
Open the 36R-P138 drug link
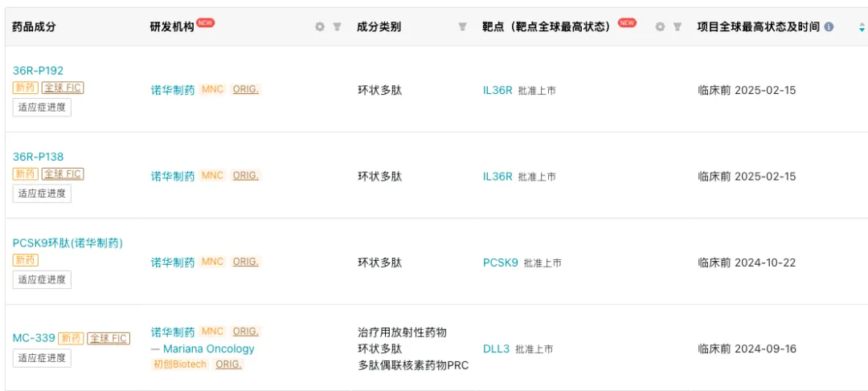pyautogui.click(x=38, y=157)
